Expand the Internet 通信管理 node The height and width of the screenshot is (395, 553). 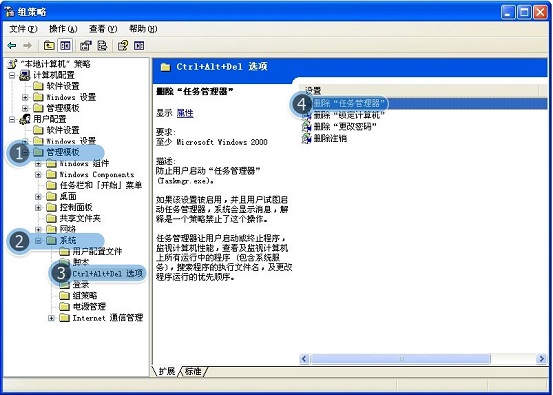pos(51,318)
